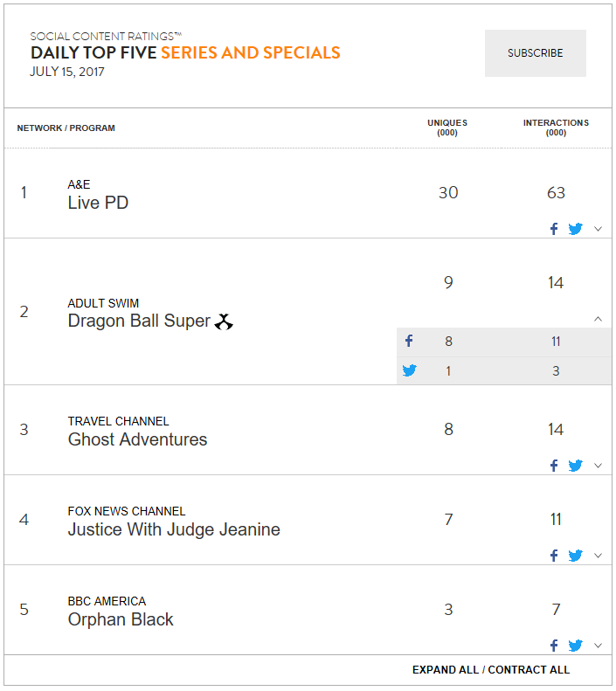Image resolution: width=616 pixels, height=691 pixels.
Task: Click the Facebook icon in Dragon Ball Super breakdown
Action: click(409, 341)
